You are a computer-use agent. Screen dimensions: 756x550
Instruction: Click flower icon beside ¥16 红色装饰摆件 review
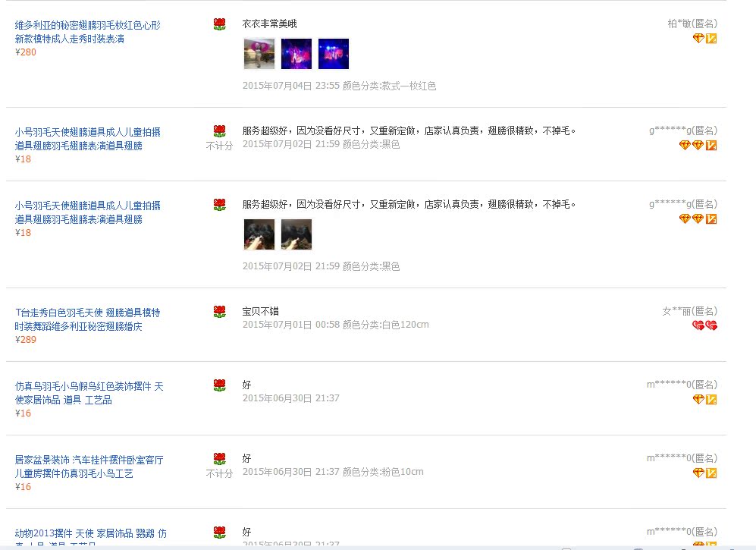[219, 385]
